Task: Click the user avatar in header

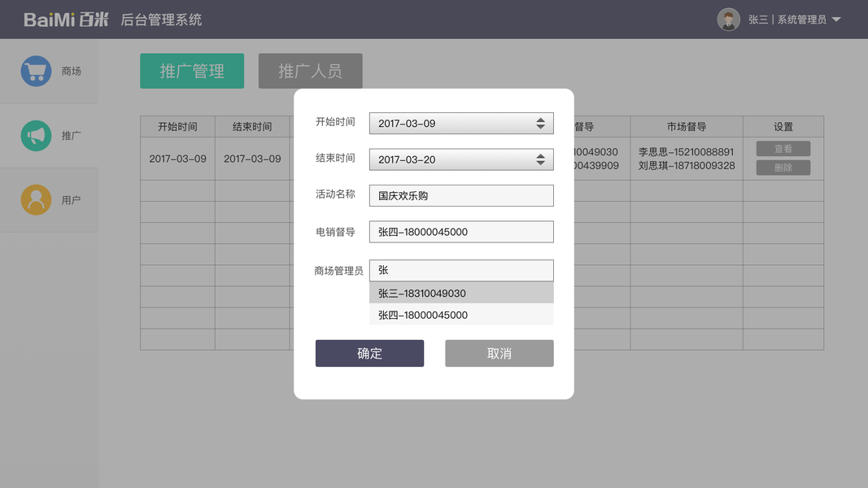Action: click(728, 20)
